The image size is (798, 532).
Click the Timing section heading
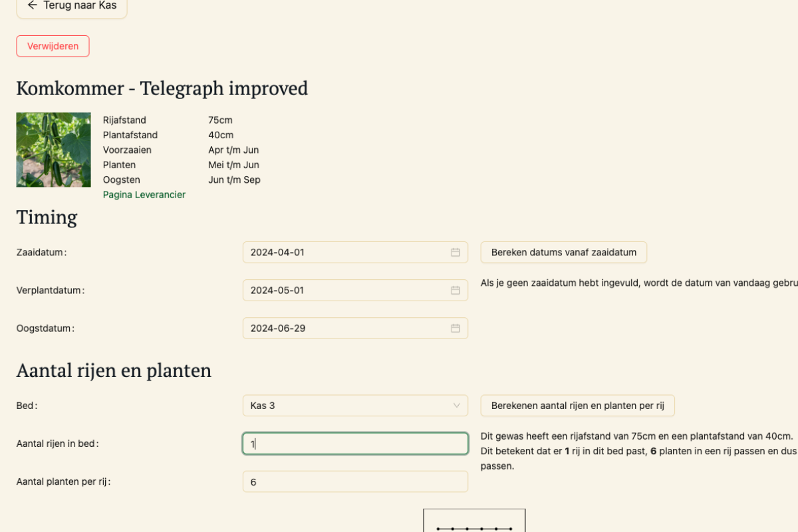click(x=47, y=217)
